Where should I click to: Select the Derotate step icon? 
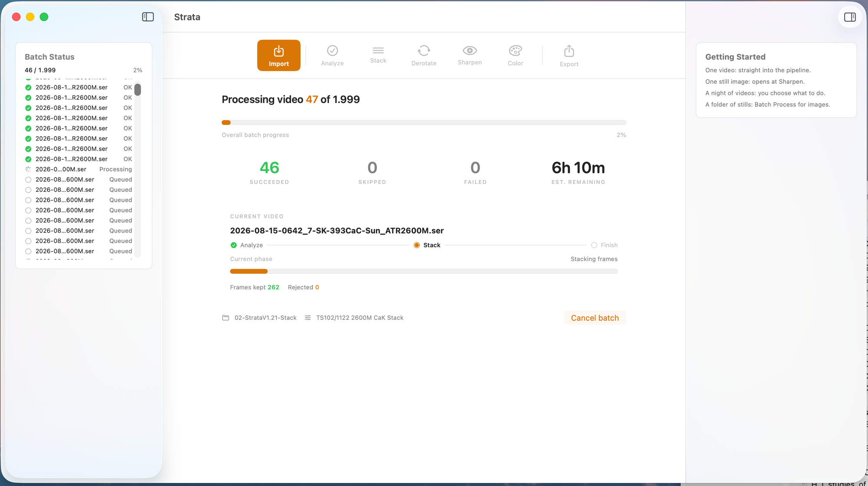424,56
